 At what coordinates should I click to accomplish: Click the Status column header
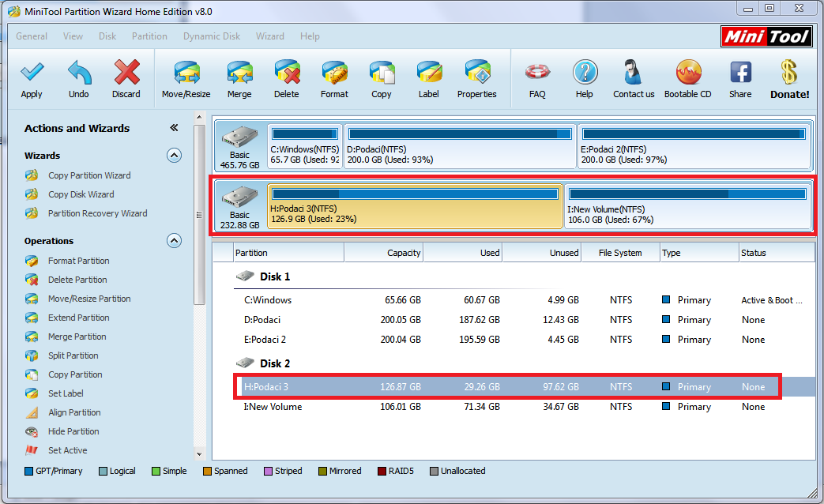pos(777,253)
